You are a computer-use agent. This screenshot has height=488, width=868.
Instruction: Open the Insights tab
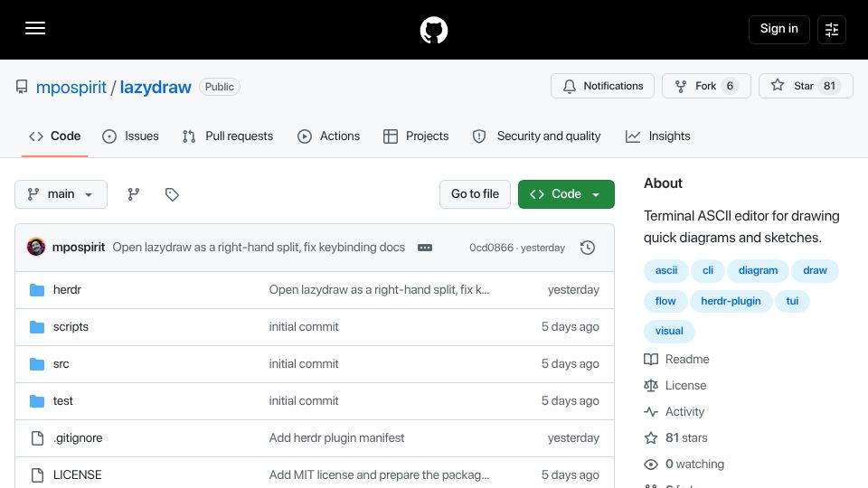(657, 136)
